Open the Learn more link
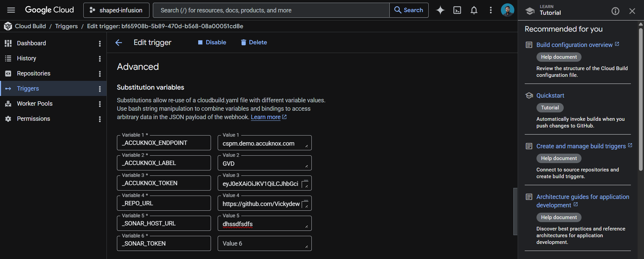Viewport: 644px width, 259px height. coord(269,117)
